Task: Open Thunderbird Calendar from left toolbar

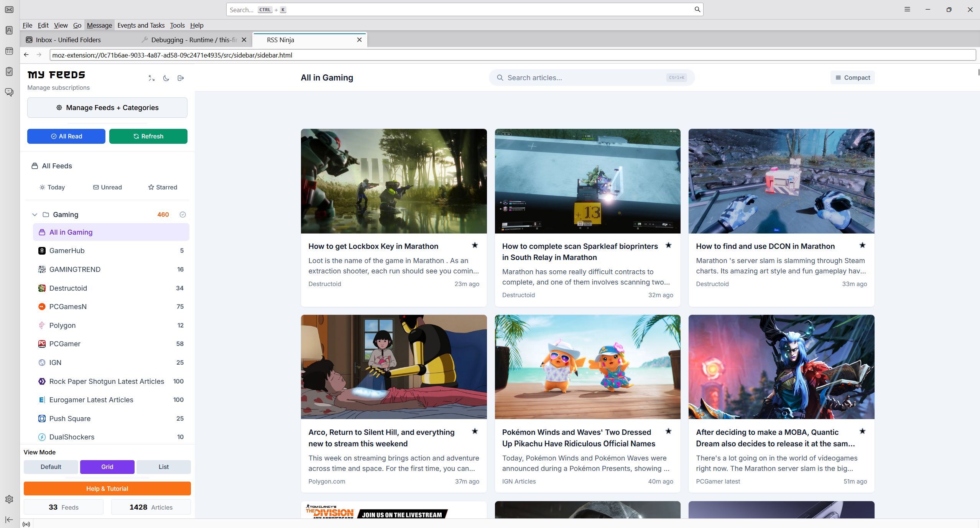Action: coord(9,51)
